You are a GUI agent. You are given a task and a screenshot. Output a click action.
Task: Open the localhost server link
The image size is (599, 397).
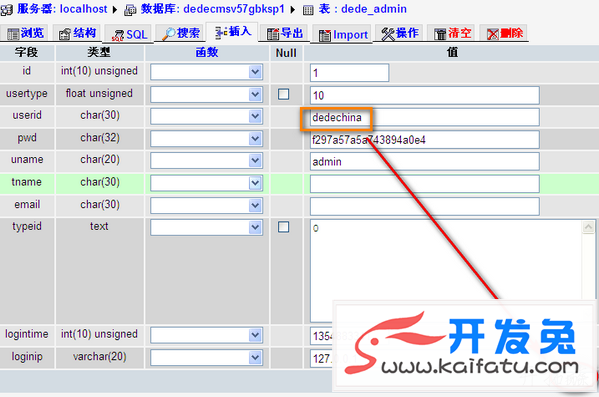tap(83, 9)
